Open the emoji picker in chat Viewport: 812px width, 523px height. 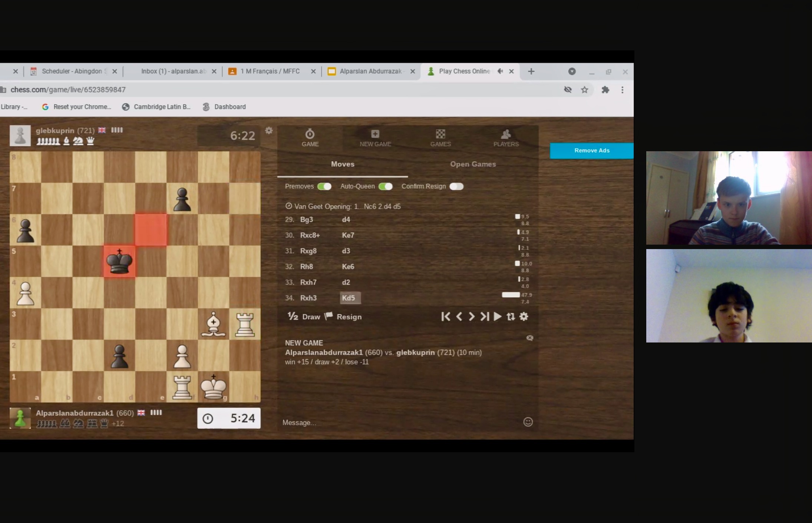click(x=528, y=422)
